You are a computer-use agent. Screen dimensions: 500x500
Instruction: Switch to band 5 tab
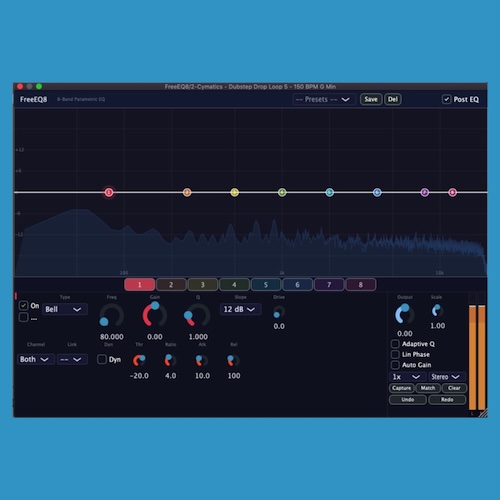pos(266,285)
